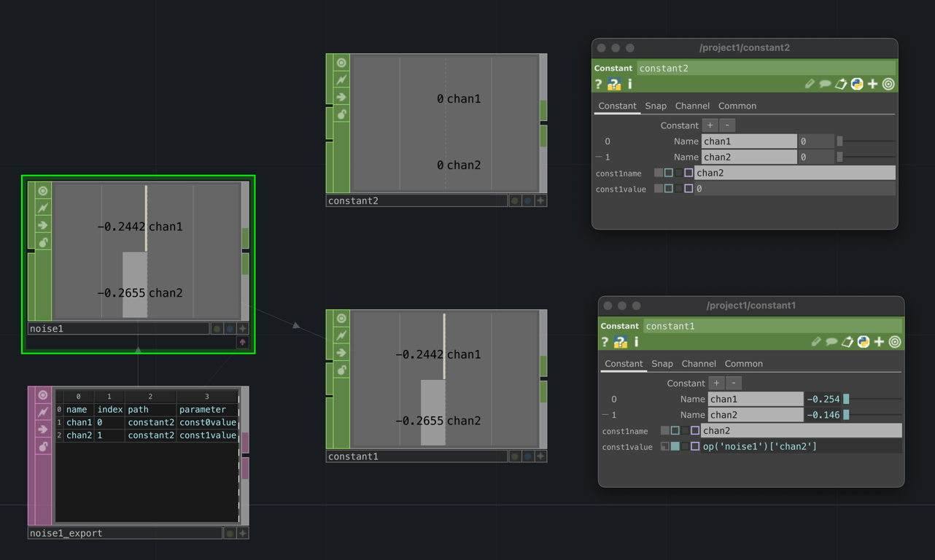
Task: Open operator help in constant1 dialog
Action: click(605, 342)
